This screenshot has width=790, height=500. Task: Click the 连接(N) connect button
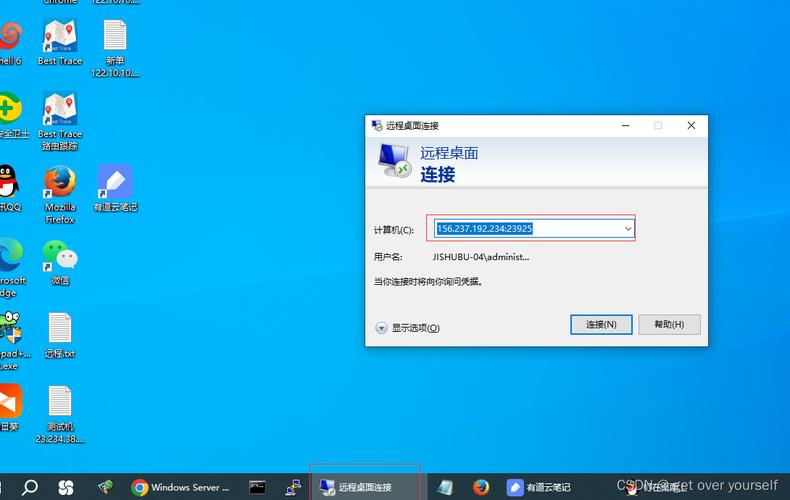pos(601,325)
